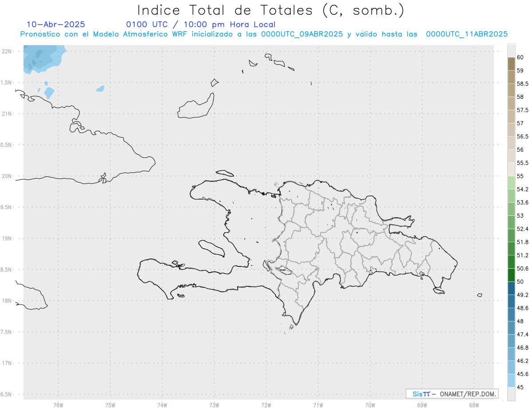
Task: Click the '71W' longitude label
Action: (318, 405)
